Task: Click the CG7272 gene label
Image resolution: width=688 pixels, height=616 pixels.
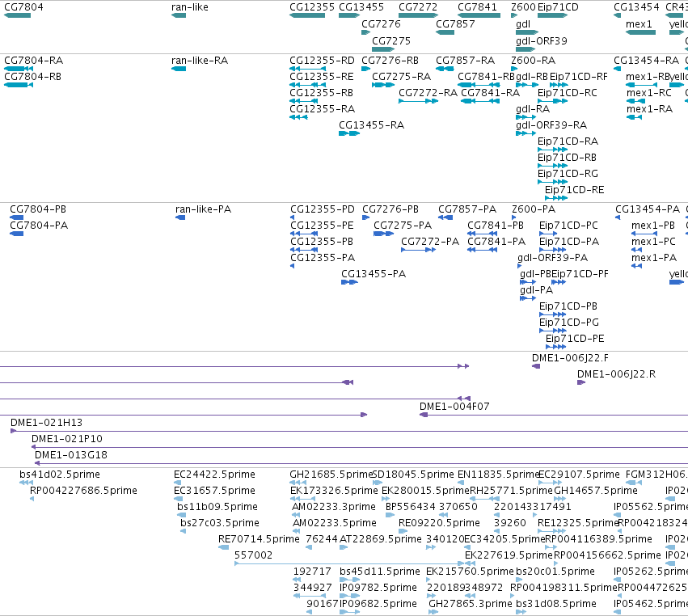Action: (418, 7)
